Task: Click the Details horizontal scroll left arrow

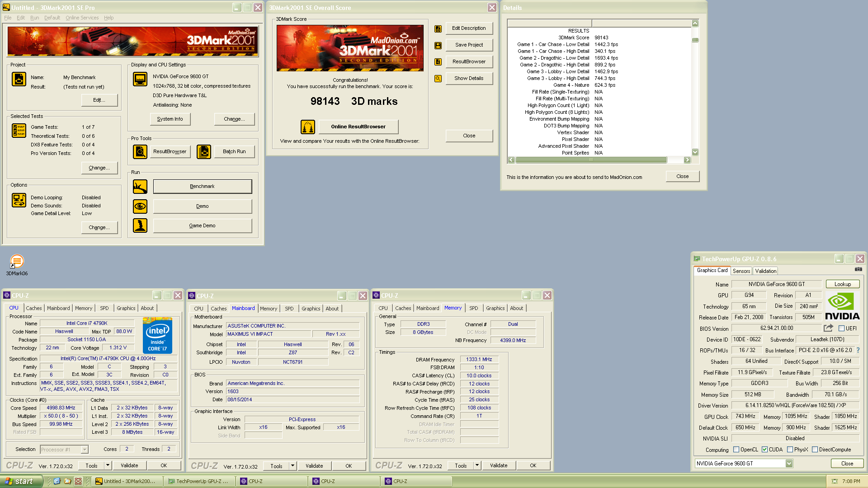Action: (511, 160)
